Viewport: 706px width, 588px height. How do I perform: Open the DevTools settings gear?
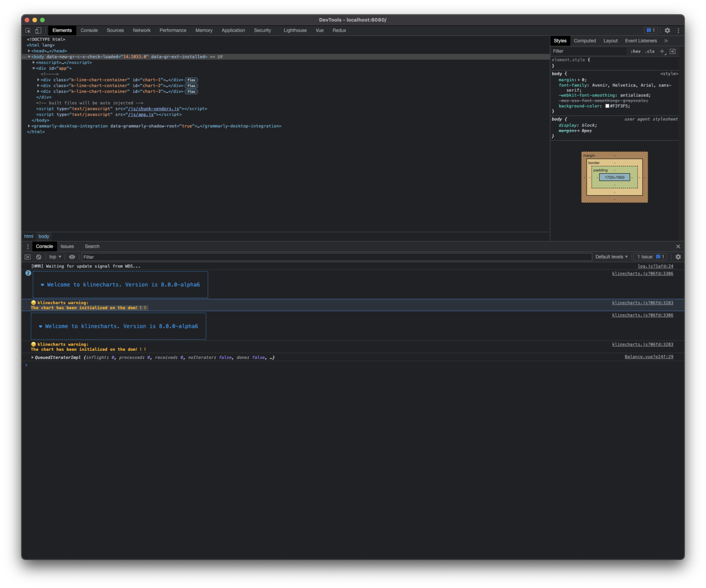668,30
